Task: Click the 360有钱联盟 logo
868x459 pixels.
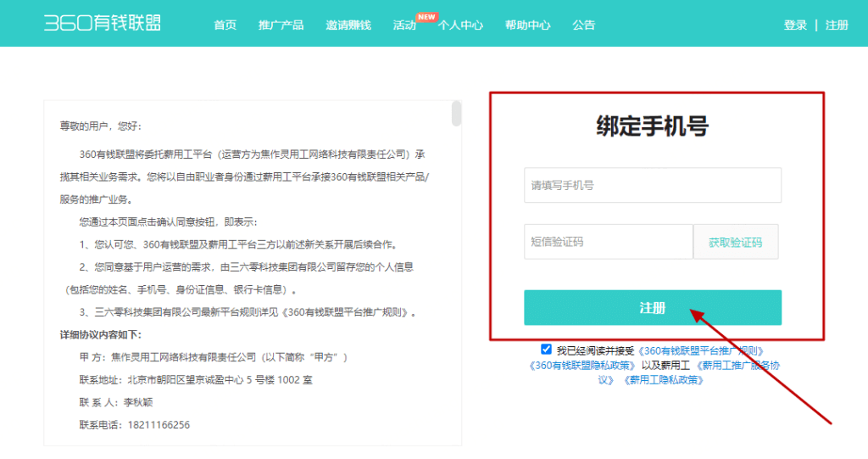Action: pos(103,23)
